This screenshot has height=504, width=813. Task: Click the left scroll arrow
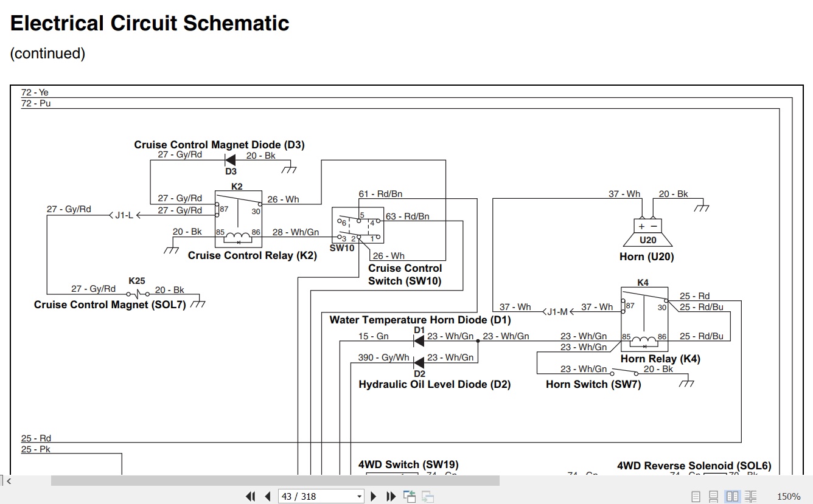9,481
